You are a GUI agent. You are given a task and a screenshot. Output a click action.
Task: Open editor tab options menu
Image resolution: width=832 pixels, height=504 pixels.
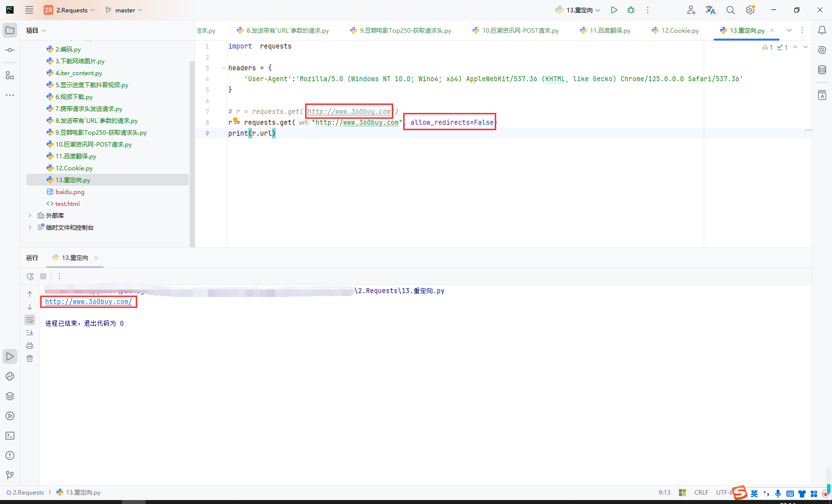(802, 30)
